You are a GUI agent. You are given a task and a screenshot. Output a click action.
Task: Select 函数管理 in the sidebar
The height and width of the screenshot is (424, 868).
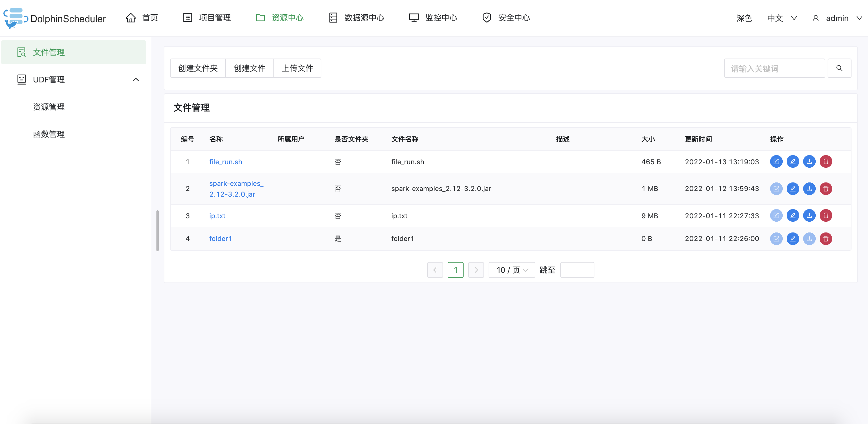[x=49, y=134]
